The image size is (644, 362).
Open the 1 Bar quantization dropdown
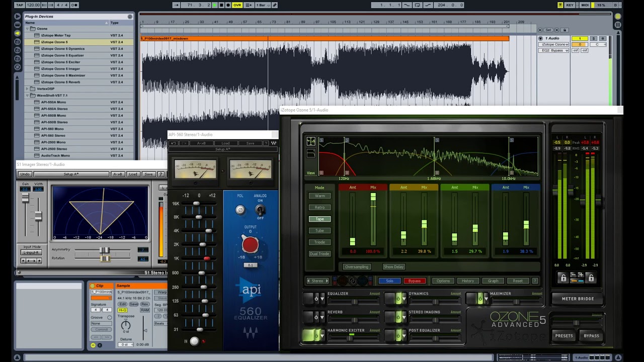tap(262, 5)
